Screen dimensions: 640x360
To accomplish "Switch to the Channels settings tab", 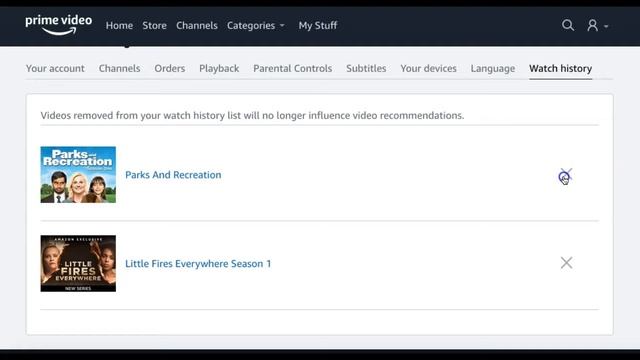I will [119, 68].
